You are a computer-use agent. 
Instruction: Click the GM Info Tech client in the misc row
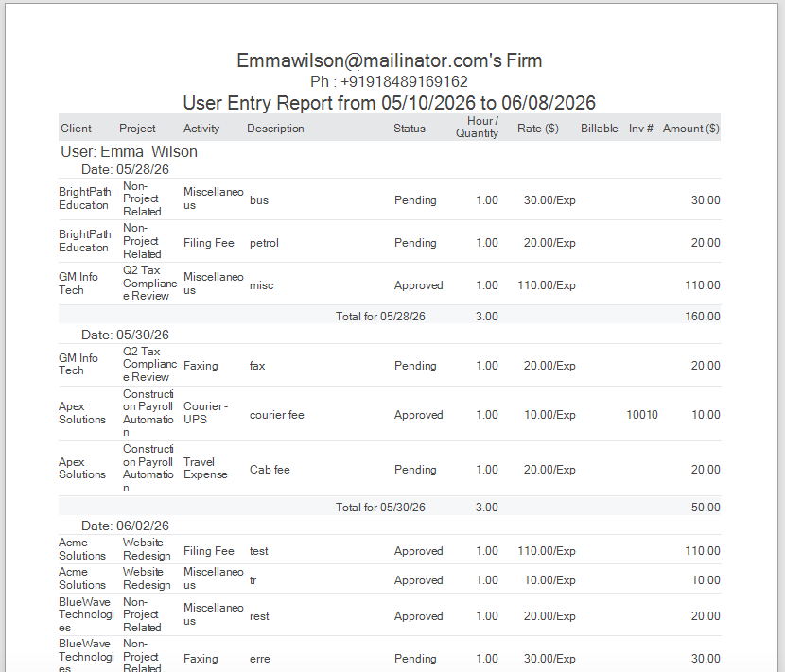[x=78, y=284]
